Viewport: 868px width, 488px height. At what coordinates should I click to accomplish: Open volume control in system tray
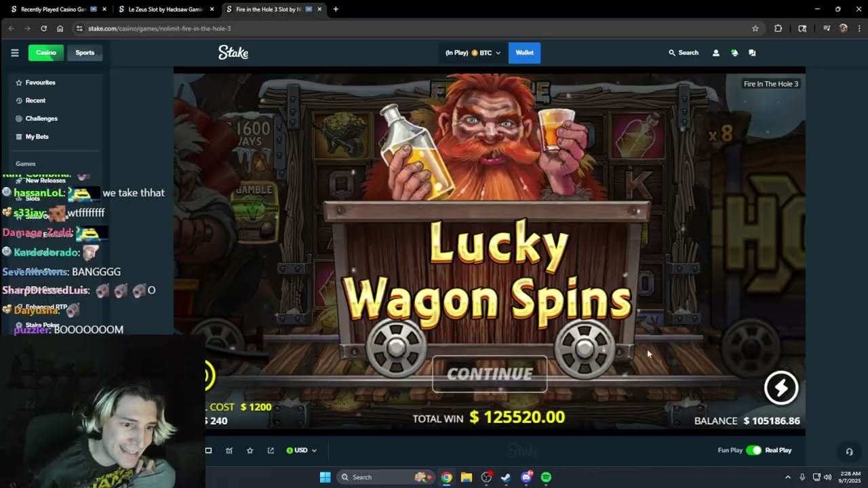tap(827, 477)
